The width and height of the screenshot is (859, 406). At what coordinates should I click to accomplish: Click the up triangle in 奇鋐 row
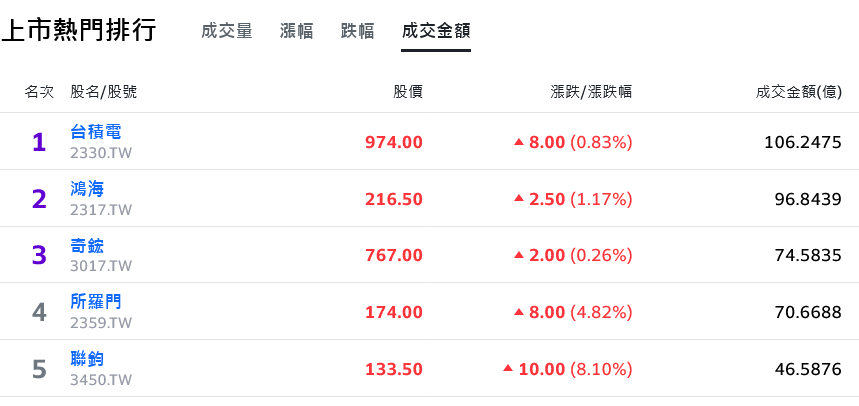(x=519, y=255)
